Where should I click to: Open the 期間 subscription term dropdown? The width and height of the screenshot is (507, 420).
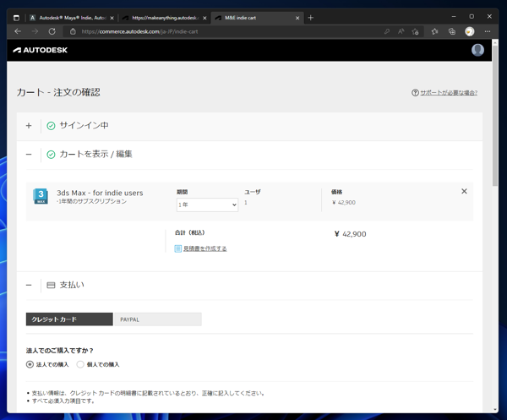pos(207,205)
